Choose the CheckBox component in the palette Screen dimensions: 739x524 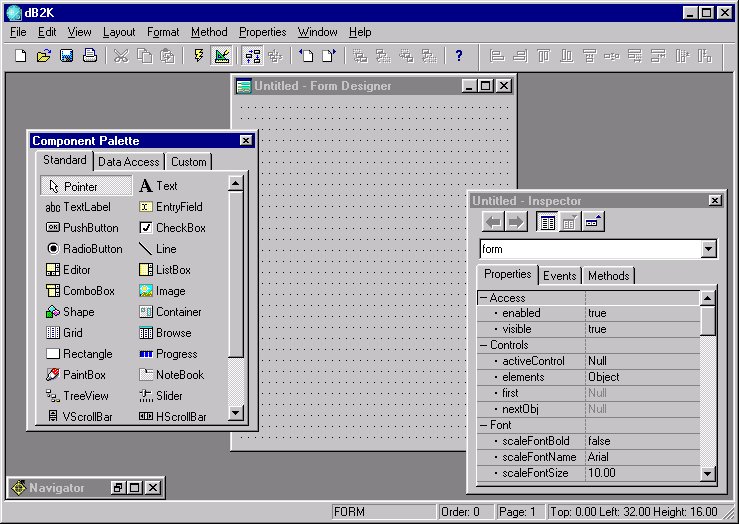point(172,228)
